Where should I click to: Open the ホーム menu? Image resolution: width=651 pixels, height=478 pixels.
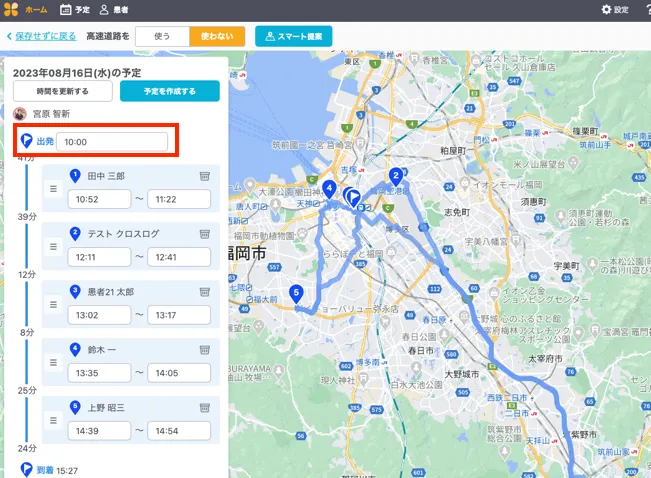coord(36,10)
